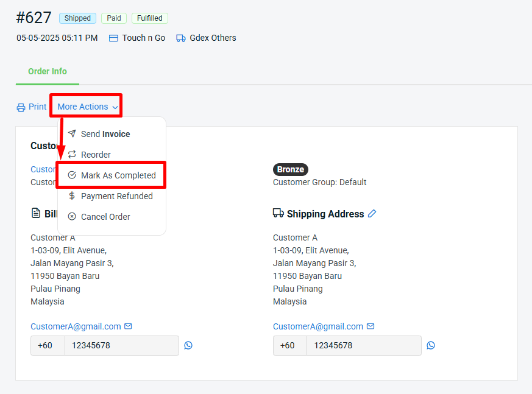This screenshot has height=394, width=532.
Task: Choose Payment Refunded menu entry
Action: click(116, 196)
